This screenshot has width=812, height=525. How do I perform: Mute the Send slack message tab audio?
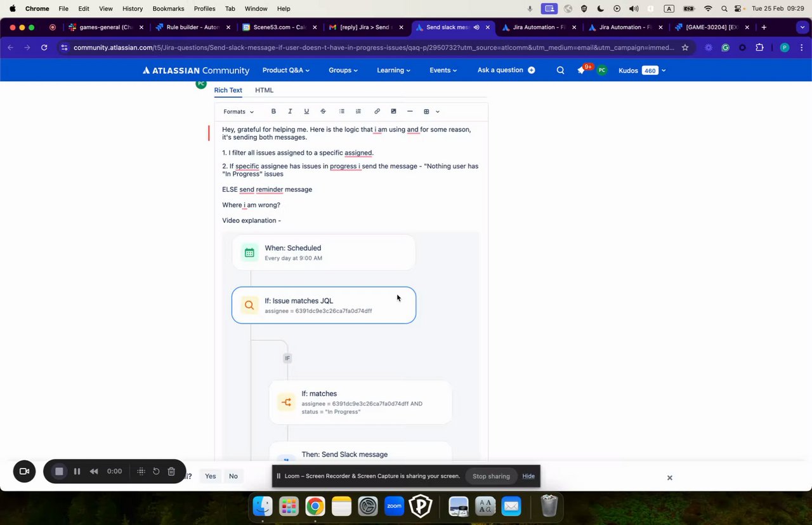point(476,27)
